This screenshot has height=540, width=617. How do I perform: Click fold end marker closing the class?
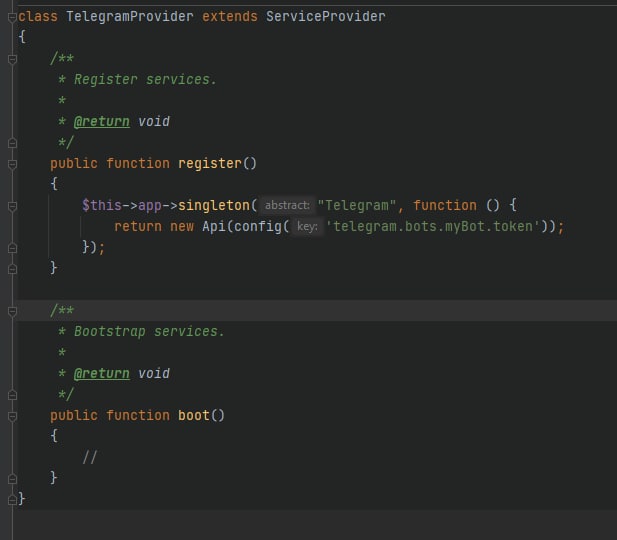click(12, 499)
